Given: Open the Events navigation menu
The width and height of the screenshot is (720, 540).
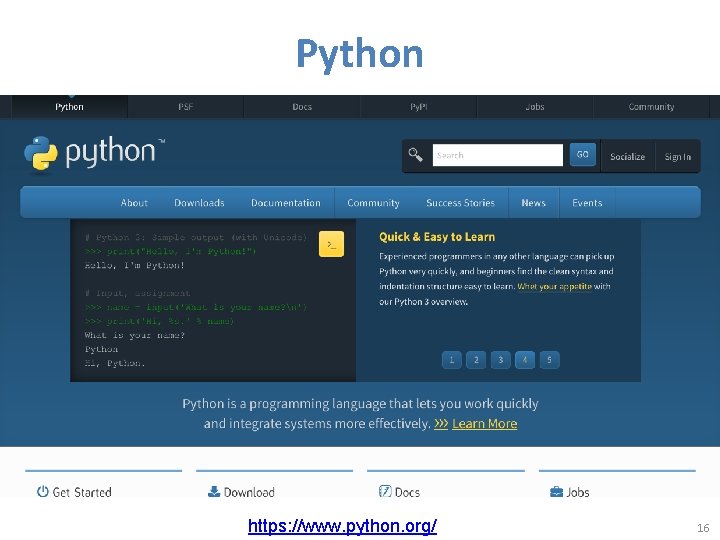Looking at the screenshot, I should (587, 203).
